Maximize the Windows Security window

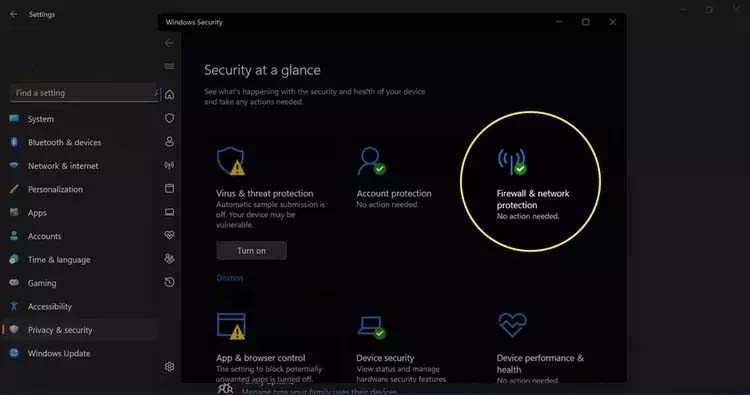[x=586, y=22]
